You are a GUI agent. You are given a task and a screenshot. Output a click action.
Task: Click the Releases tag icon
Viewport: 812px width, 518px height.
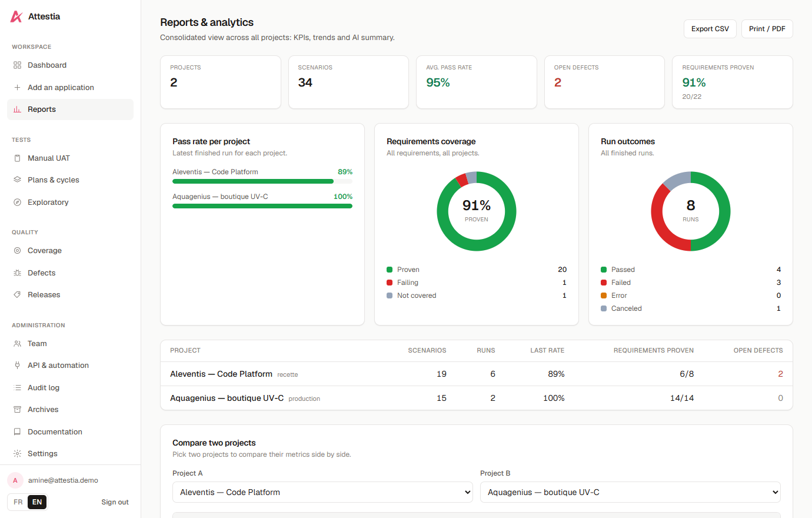click(17, 295)
